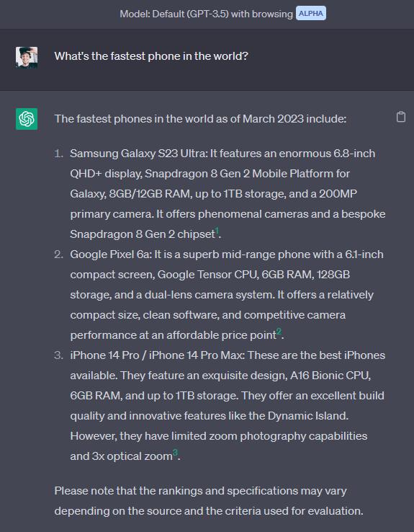Click the question "What's the fastest phone in the world?"

(x=151, y=56)
